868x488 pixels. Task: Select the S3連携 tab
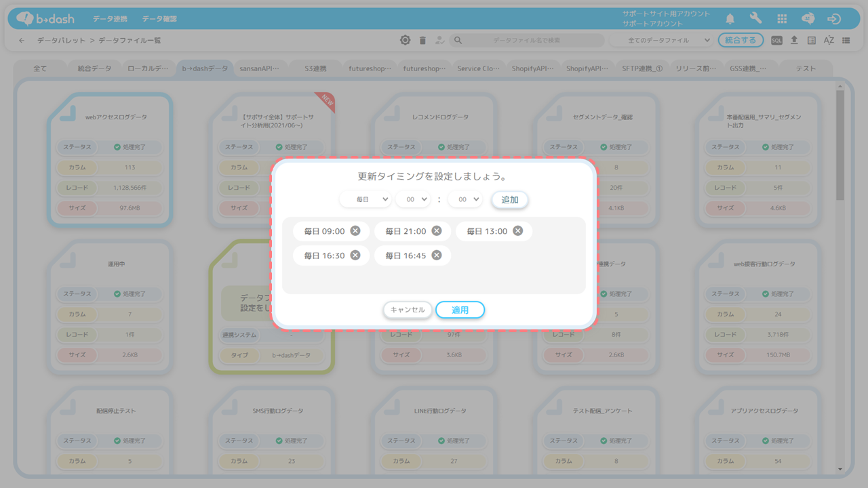(315, 68)
